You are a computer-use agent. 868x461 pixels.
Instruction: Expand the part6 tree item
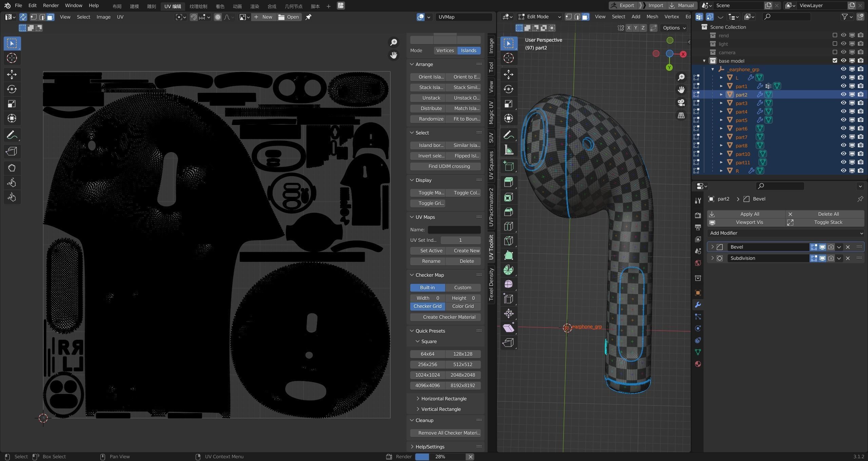721,129
